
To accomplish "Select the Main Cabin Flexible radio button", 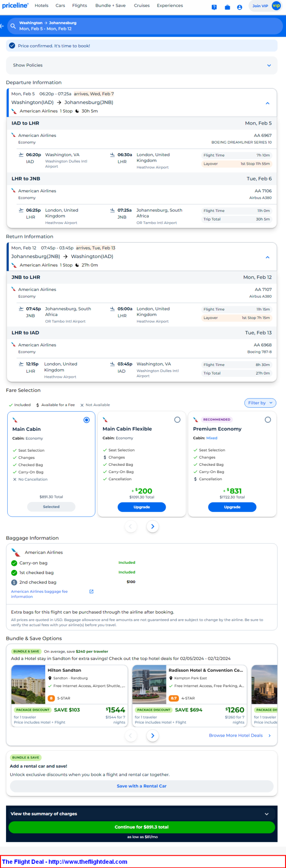I will 177,420.
